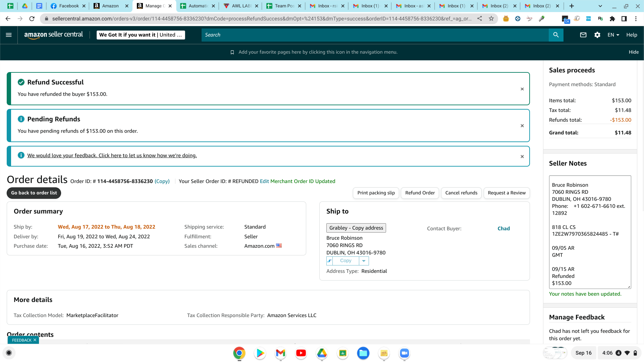Image resolution: width=644 pixels, height=362 pixels.
Task: Launch Play Store from the shelf
Action: pos(260,353)
